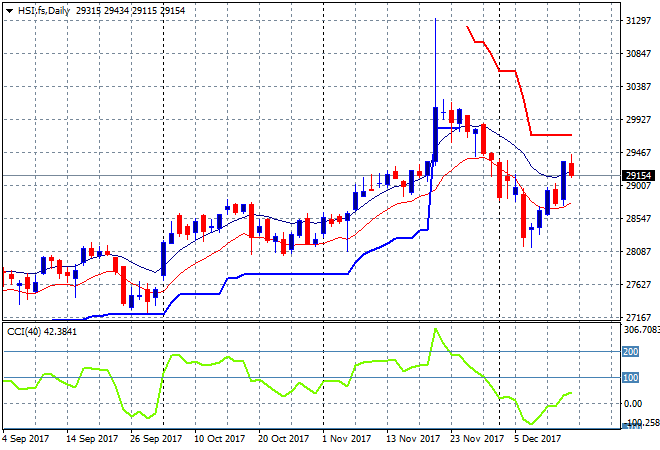
Task: Select the 20 Oct 2017 date label
Action: [282, 438]
